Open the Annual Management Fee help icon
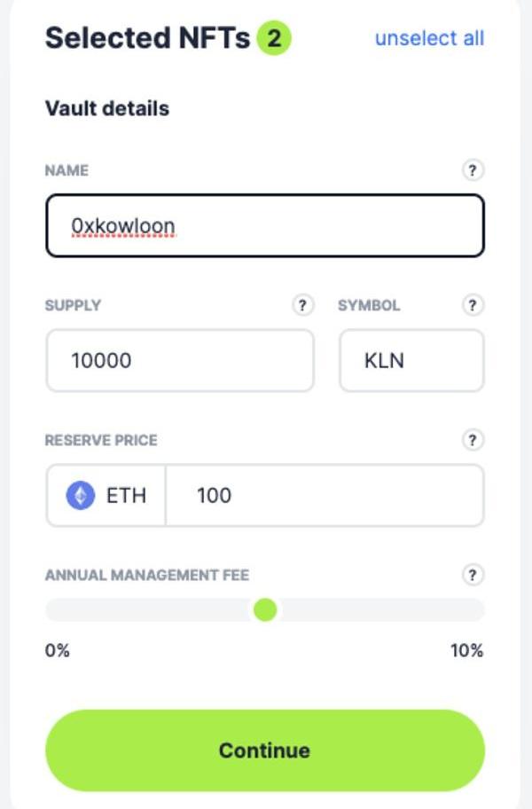 click(x=473, y=575)
